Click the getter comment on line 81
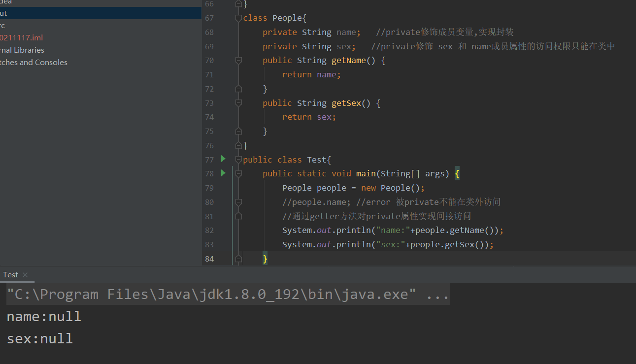 (x=377, y=216)
